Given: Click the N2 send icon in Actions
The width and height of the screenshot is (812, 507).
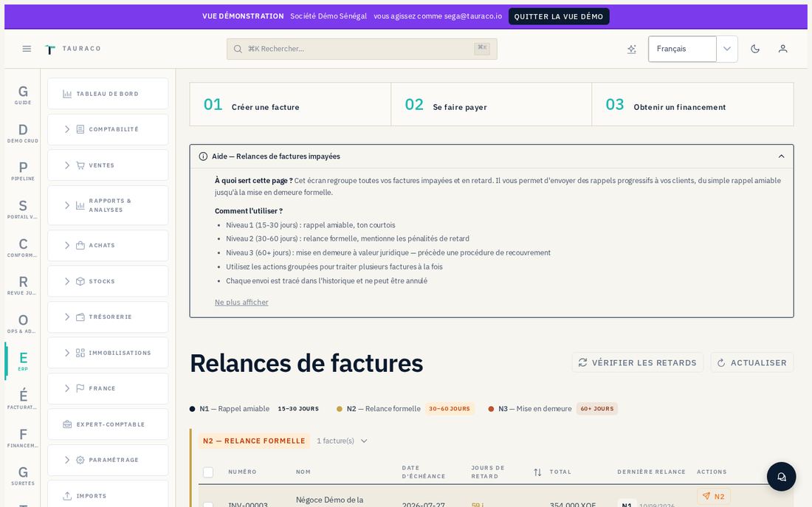Looking at the screenshot, I should (706, 496).
